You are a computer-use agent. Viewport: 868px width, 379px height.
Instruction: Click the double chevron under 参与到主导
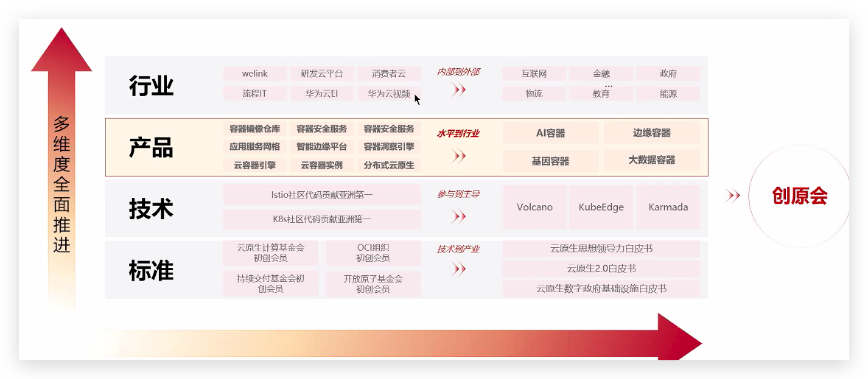pos(458,216)
